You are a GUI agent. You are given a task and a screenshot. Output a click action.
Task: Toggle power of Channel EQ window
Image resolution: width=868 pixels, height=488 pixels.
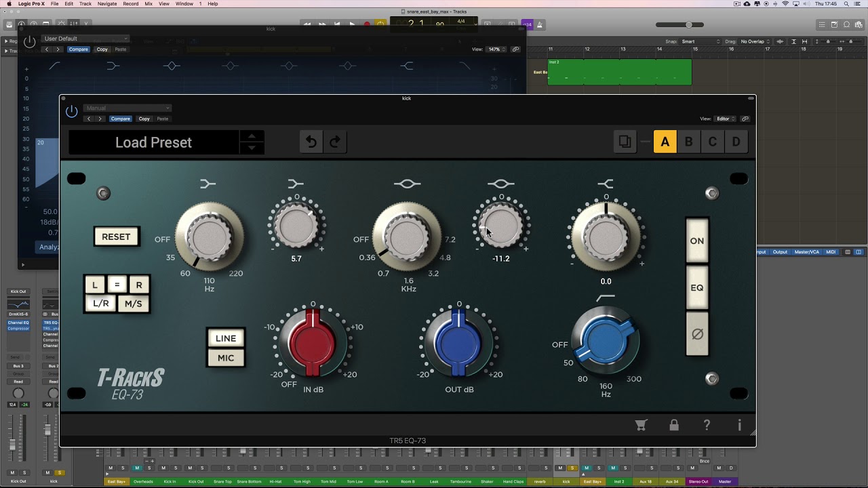pos(29,42)
